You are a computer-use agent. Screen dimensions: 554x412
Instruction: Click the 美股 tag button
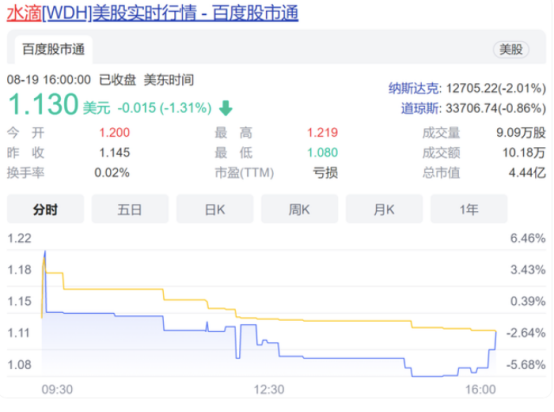tap(511, 49)
